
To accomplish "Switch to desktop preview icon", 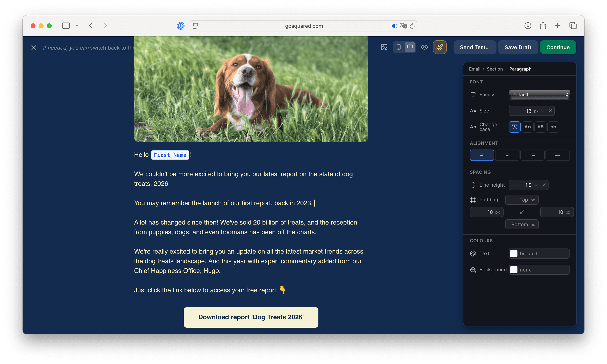I will 410,47.
